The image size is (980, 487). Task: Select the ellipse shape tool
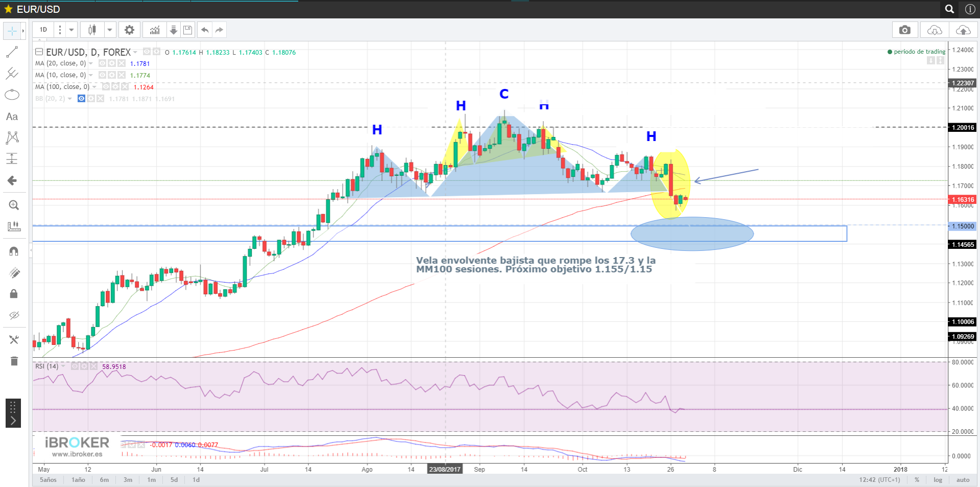tap(12, 95)
